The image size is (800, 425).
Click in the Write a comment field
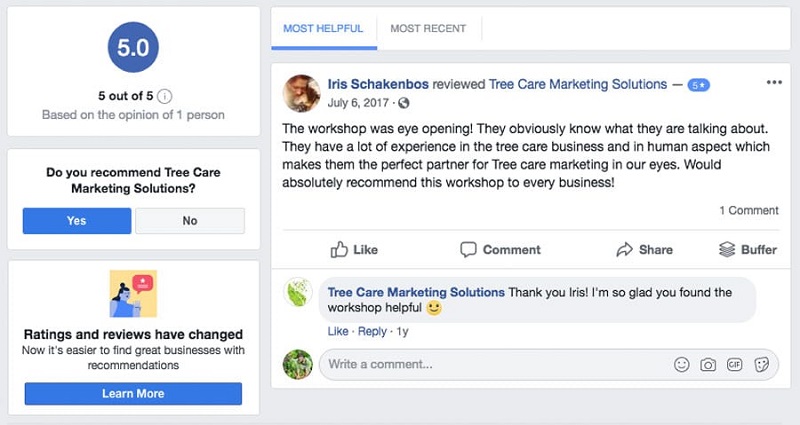pos(497,364)
